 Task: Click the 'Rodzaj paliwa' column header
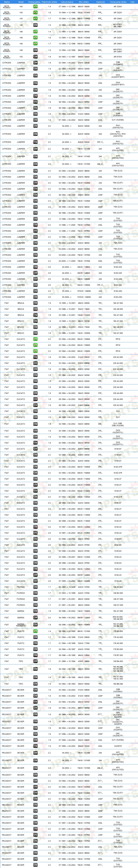pos(34,2)
